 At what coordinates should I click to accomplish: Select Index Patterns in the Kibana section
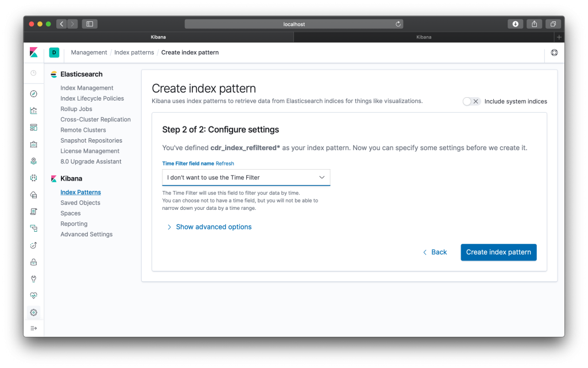pos(80,192)
